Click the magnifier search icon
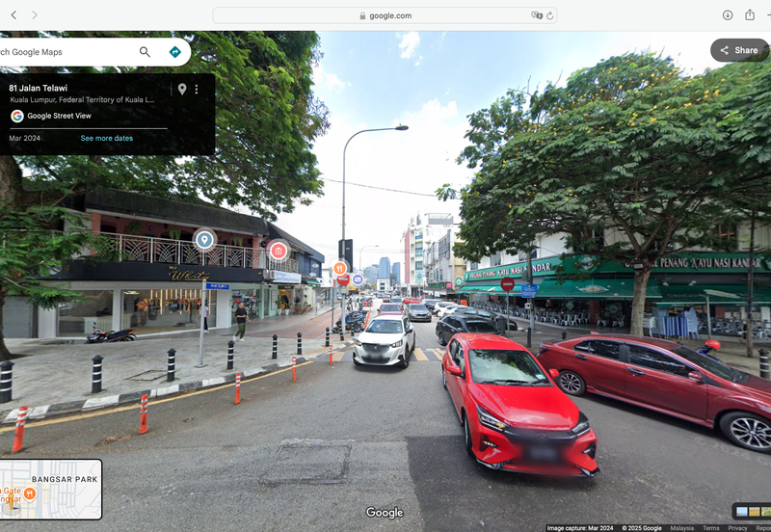The height and width of the screenshot is (532, 771). tap(145, 52)
